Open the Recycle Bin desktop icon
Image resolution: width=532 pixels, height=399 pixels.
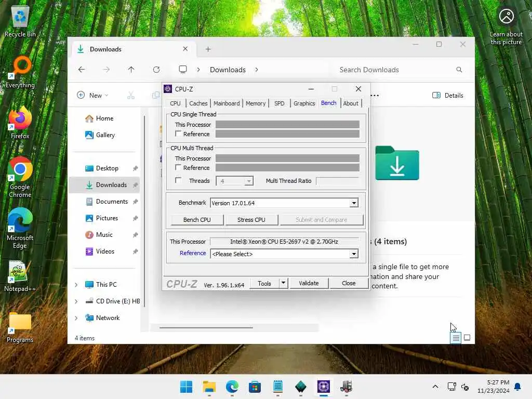[x=20, y=22]
